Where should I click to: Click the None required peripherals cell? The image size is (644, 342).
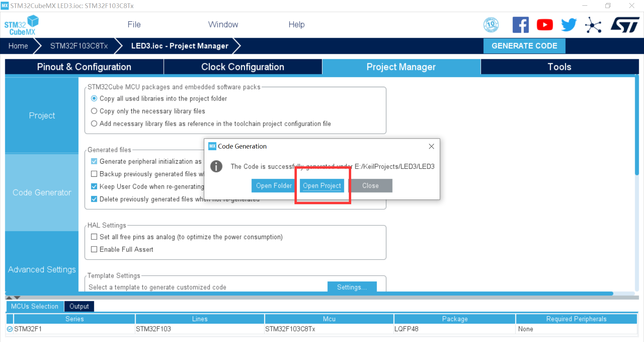(x=576, y=329)
